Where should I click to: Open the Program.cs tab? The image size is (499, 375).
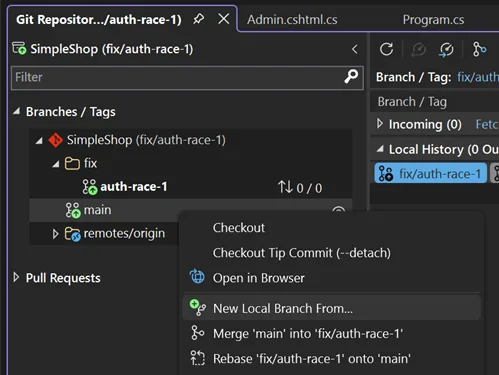click(x=433, y=20)
